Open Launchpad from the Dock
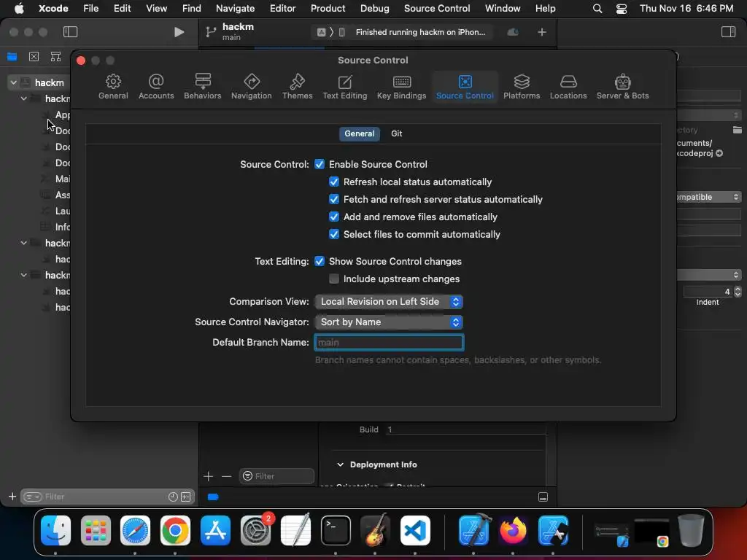This screenshot has width=747, height=560. (x=96, y=530)
